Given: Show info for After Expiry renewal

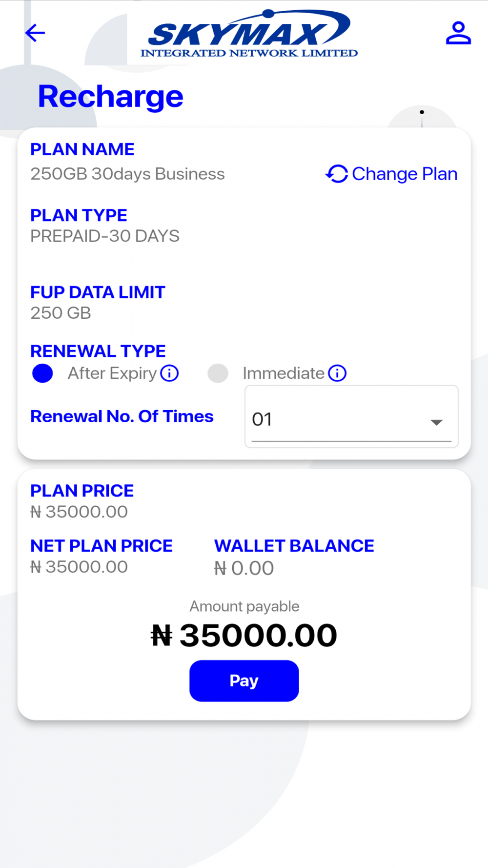Looking at the screenshot, I should [x=169, y=373].
